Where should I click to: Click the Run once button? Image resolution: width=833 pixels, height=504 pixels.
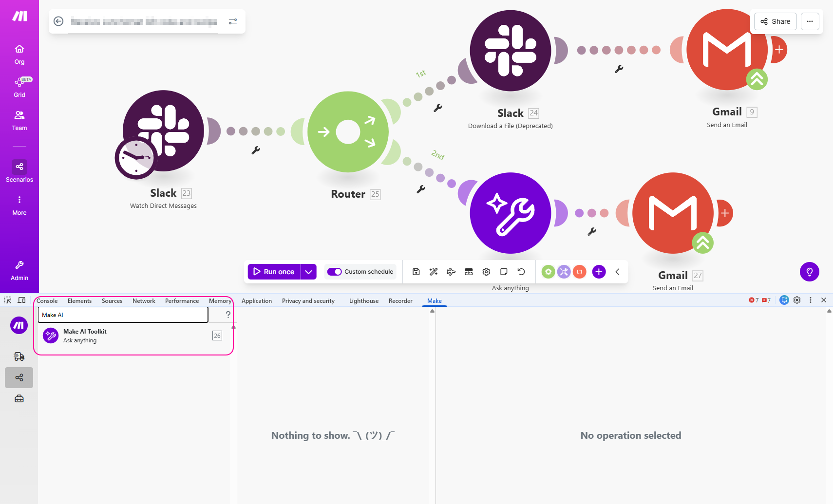274,272
